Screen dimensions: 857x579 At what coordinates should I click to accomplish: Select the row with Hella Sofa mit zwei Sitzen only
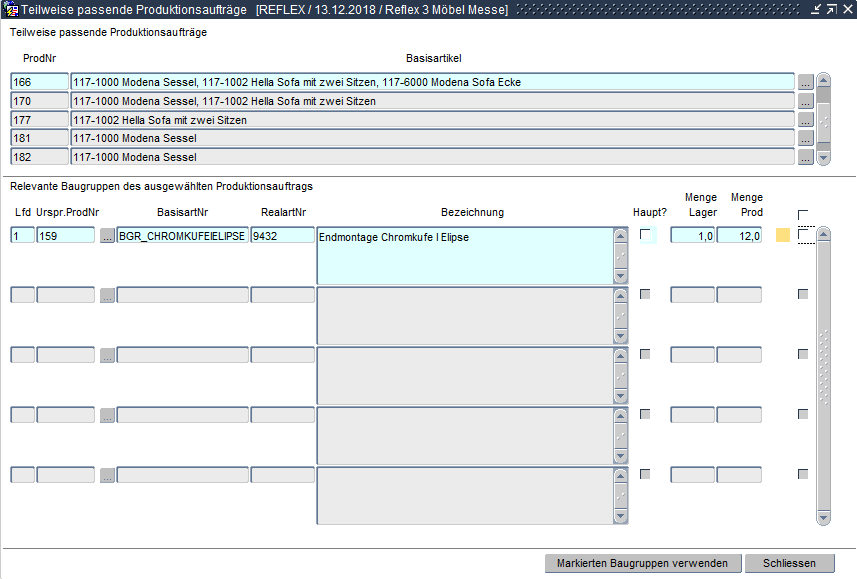click(x=431, y=120)
